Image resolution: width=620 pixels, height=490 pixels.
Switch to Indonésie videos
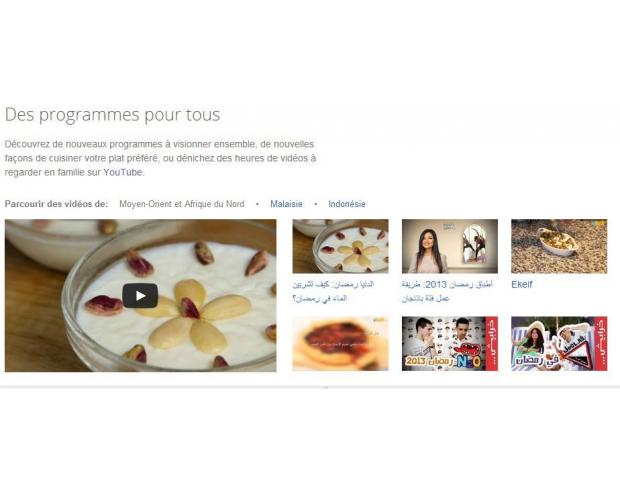pyautogui.click(x=347, y=204)
